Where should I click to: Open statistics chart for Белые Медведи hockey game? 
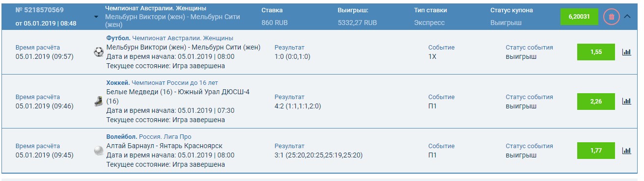pyautogui.click(x=626, y=102)
